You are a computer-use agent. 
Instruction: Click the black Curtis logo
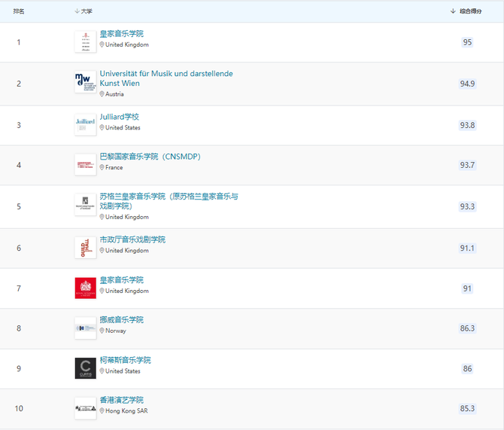[x=86, y=368]
